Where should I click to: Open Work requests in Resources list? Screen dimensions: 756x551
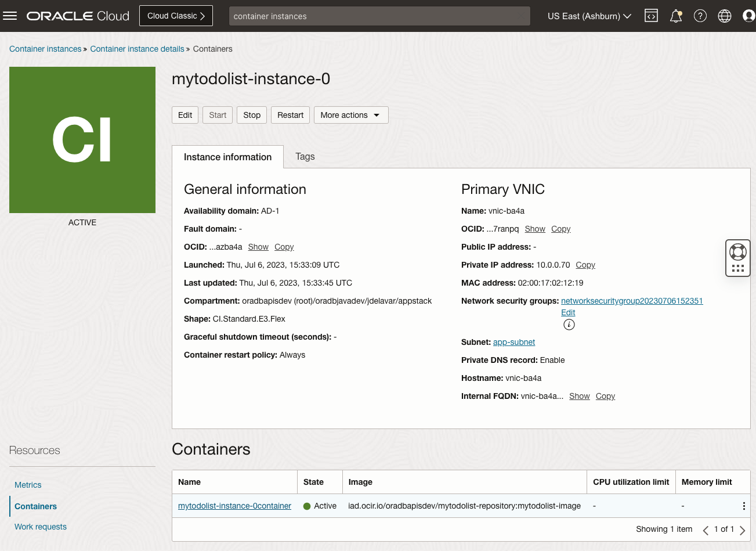pos(41,527)
